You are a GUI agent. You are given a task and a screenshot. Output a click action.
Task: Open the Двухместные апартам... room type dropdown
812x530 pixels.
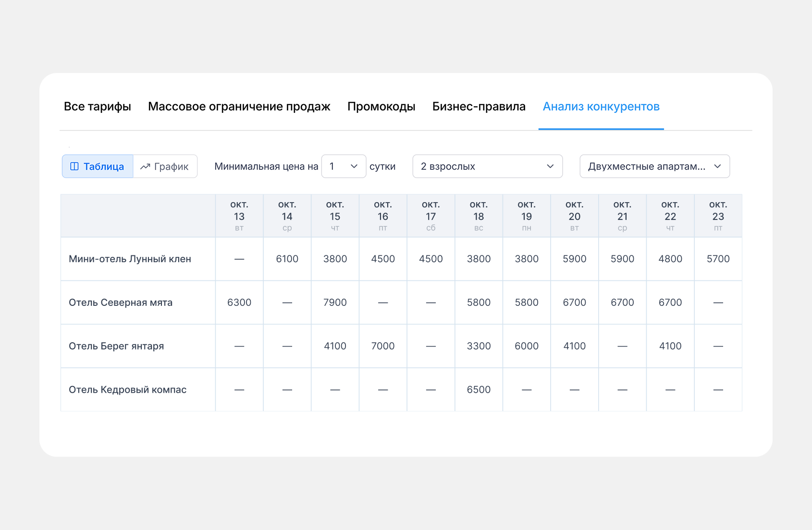(x=655, y=167)
